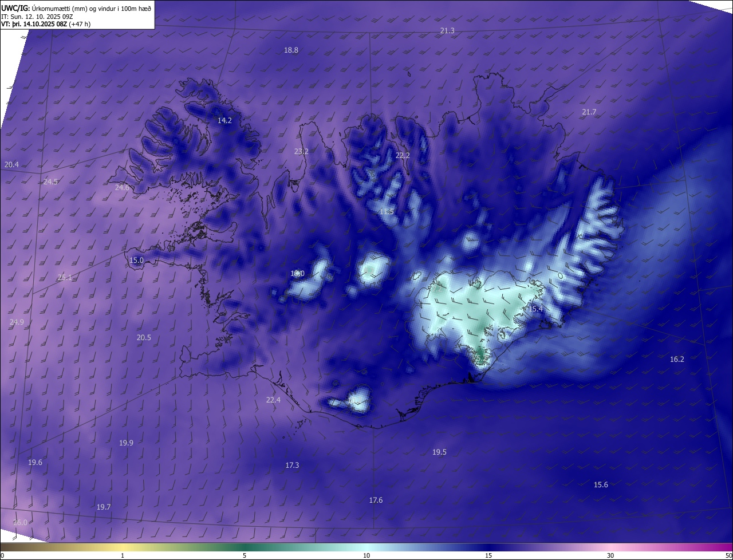The width and height of the screenshot is (733, 560).
Task: Click the wind value 19.6
Action: point(35,462)
